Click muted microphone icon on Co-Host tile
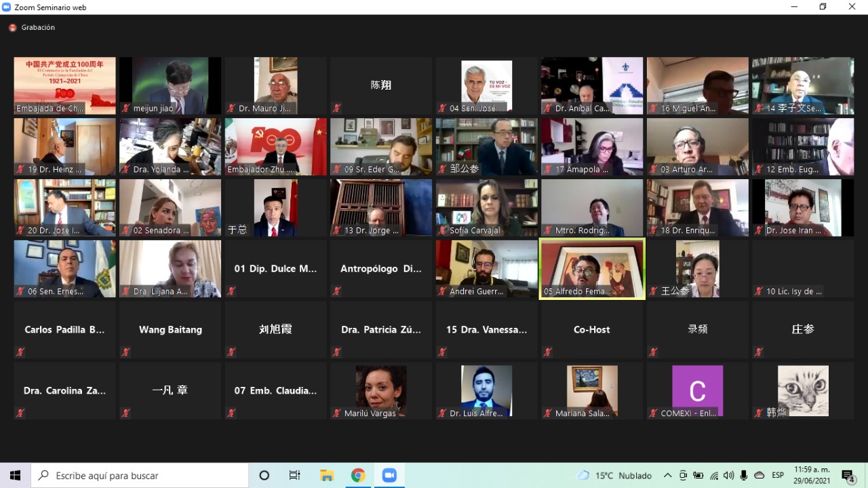This screenshot has width=868, height=488. click(547, 352)
